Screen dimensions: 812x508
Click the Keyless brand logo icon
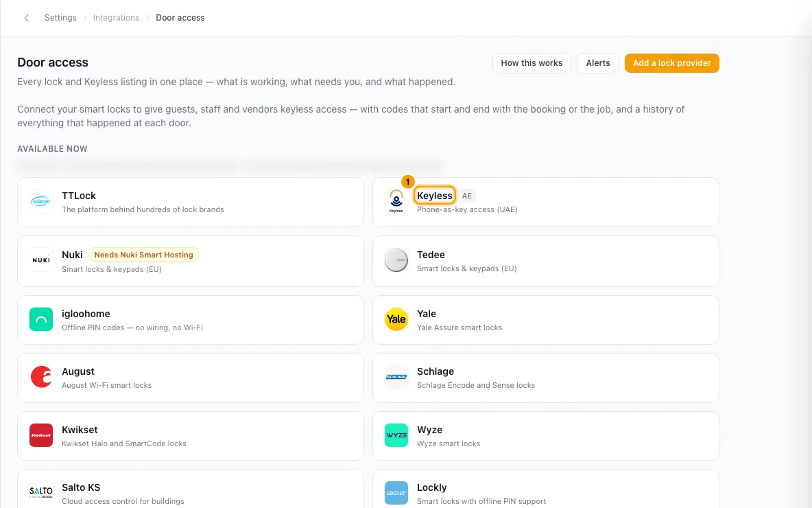tap(396, 201)
